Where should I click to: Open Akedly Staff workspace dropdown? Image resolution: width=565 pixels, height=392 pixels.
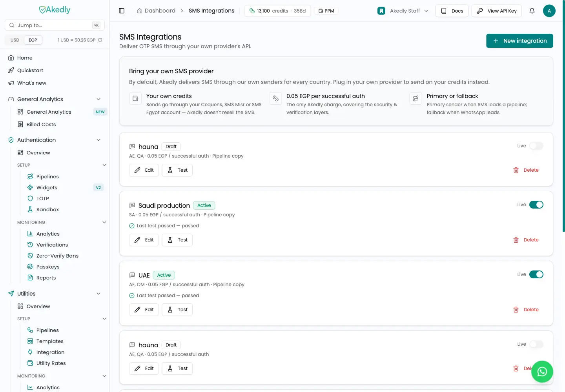click(x=403, y=11)
